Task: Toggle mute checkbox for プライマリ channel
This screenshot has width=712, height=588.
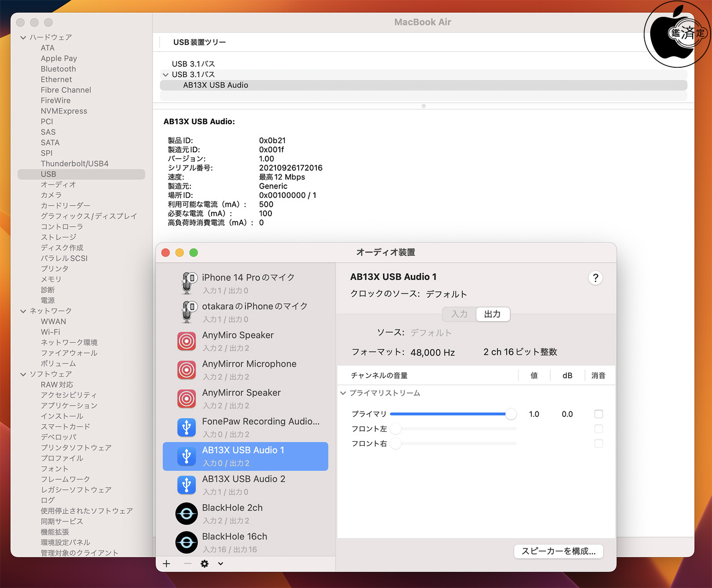Action: click(598, 414)
